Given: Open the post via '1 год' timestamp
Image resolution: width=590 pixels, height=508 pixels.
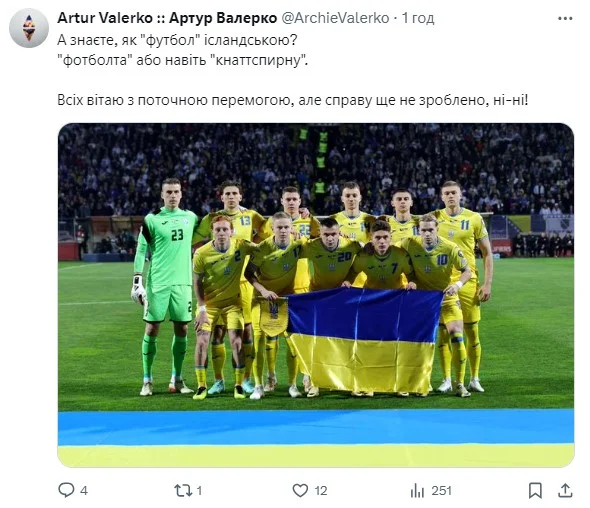Looking at the screenshot, I should tap(418, 18).
